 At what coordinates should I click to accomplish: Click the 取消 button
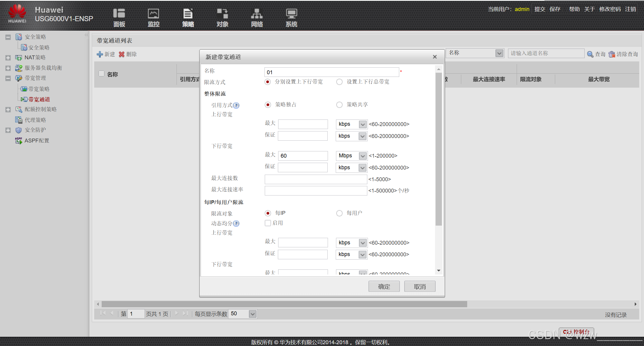pos(420,287)
